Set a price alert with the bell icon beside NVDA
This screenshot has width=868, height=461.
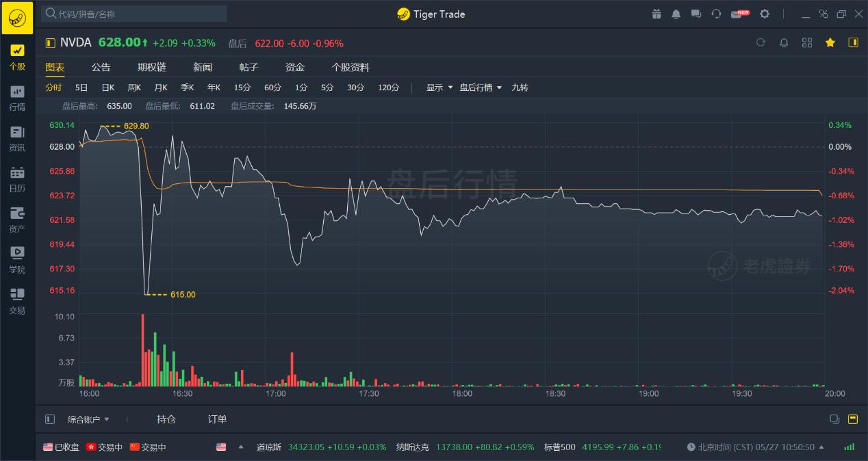coord(784,42)
